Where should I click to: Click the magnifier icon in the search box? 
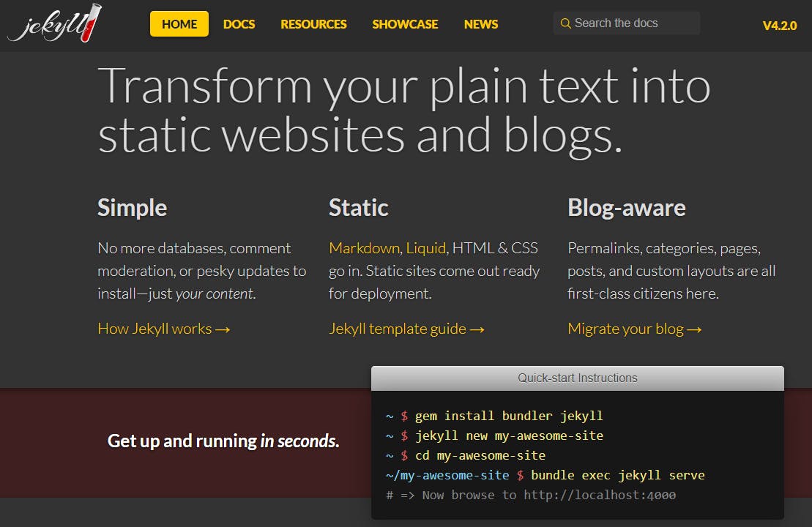click(x=565, y=23)
